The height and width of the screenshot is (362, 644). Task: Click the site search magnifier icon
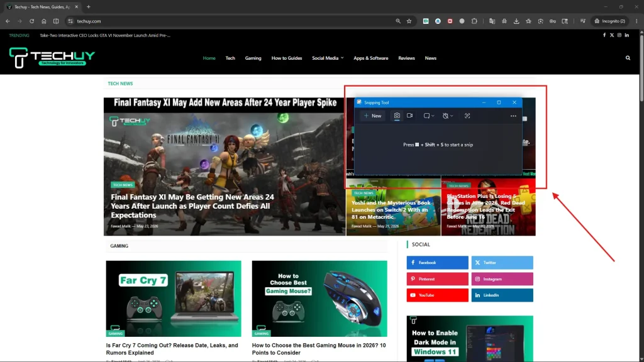(628, 58)
